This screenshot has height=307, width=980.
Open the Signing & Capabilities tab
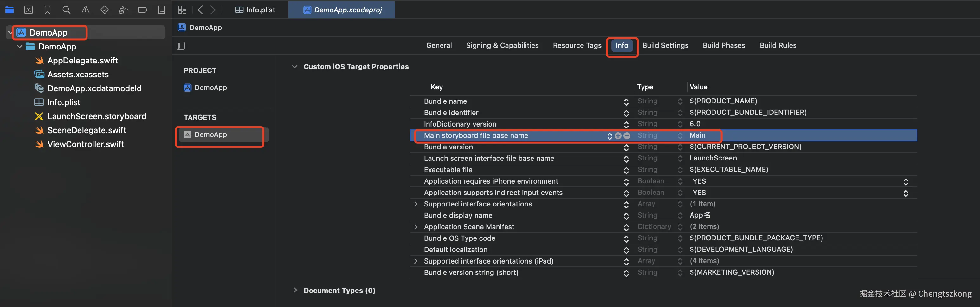click(502, 45)
